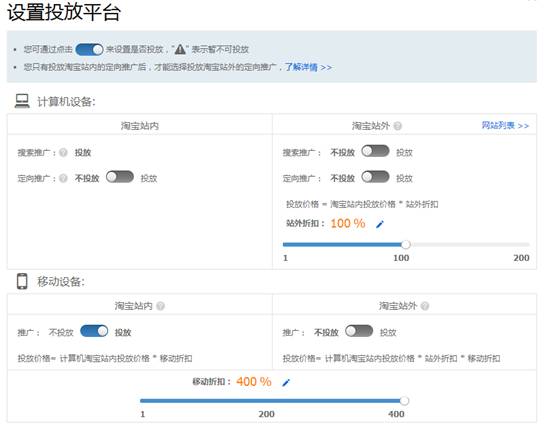Click the 移动折扣 slider handle at 400
554x428 pixels.
click(405, 401)
